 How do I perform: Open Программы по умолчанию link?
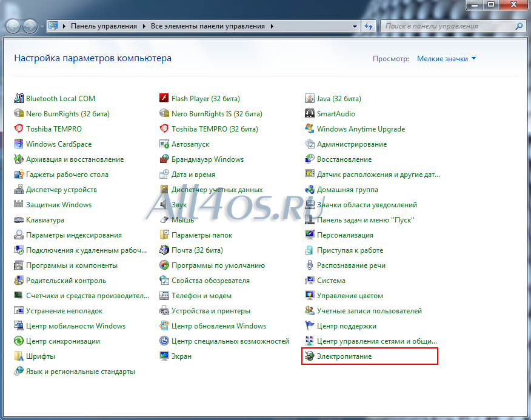pyautogui.click(x=218, y=265)
